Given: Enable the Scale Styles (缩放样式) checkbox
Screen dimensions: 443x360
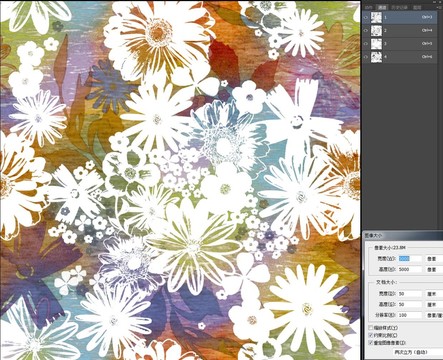Looking at the screenshot, I should click(x=371, y=328).
